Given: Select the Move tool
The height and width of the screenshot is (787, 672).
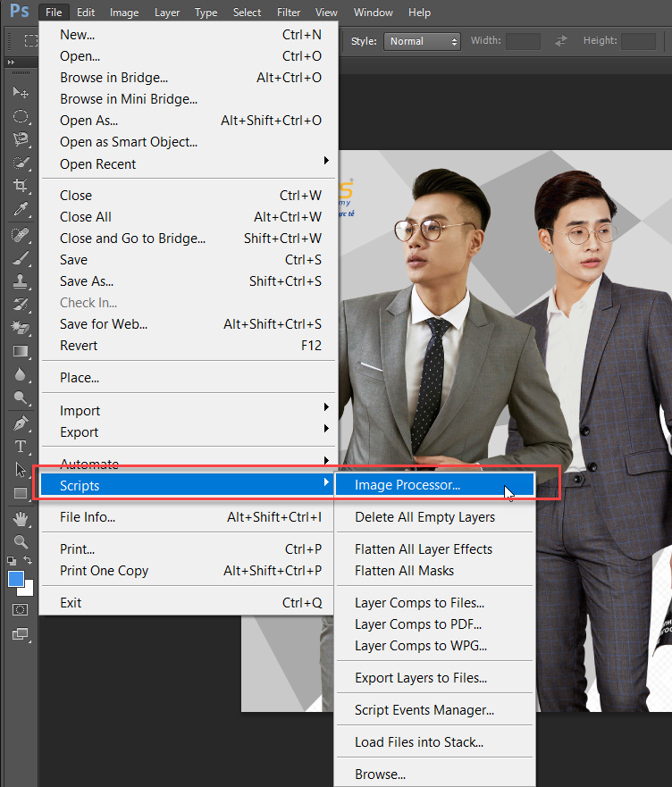Looking at the screenshot, I should click(x=20, y=93).
